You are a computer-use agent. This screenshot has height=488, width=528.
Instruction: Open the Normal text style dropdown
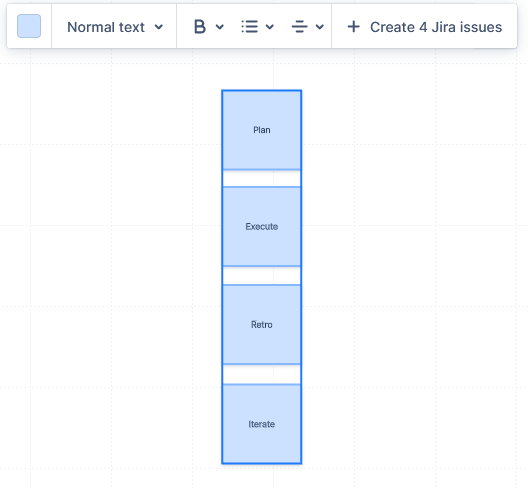114,27
